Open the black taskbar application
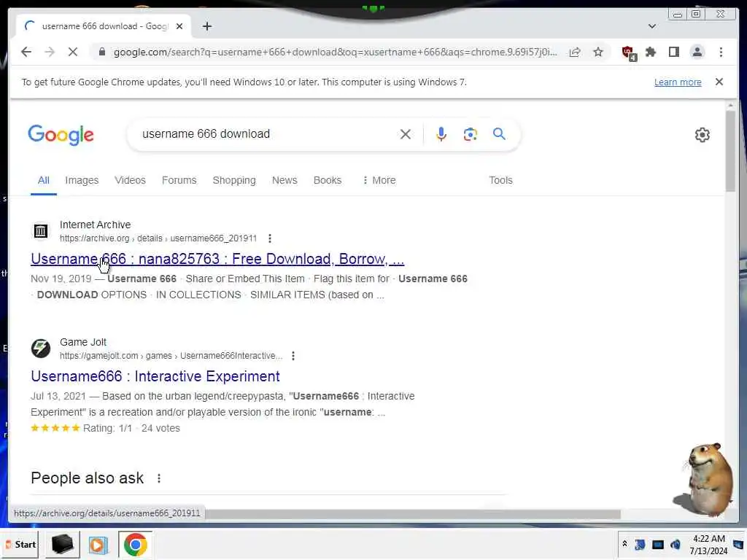 point(63,544)
